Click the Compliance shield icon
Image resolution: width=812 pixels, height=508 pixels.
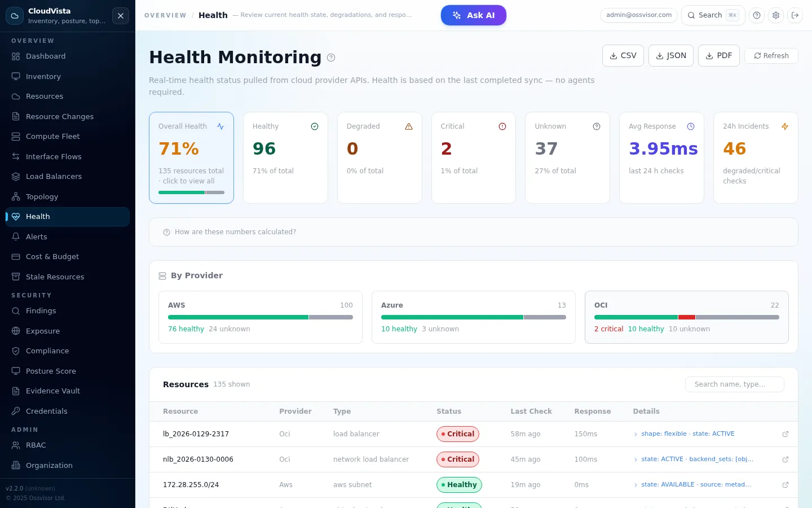click(16, 351)
